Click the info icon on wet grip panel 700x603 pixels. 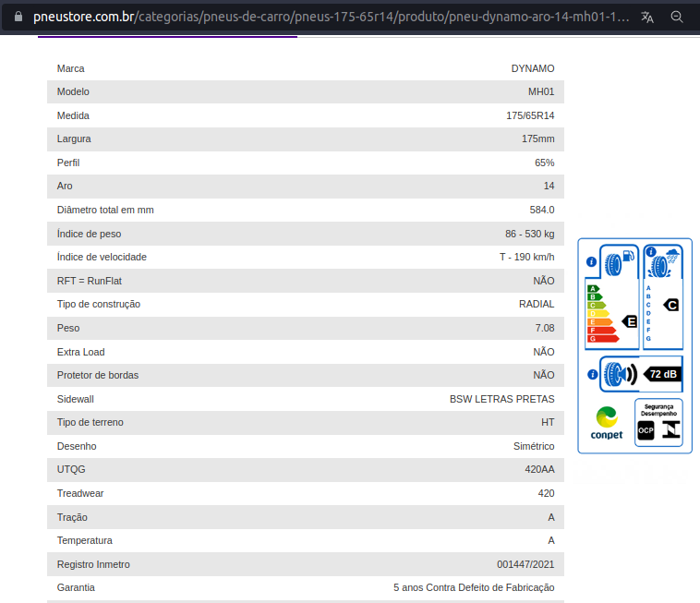650,251
